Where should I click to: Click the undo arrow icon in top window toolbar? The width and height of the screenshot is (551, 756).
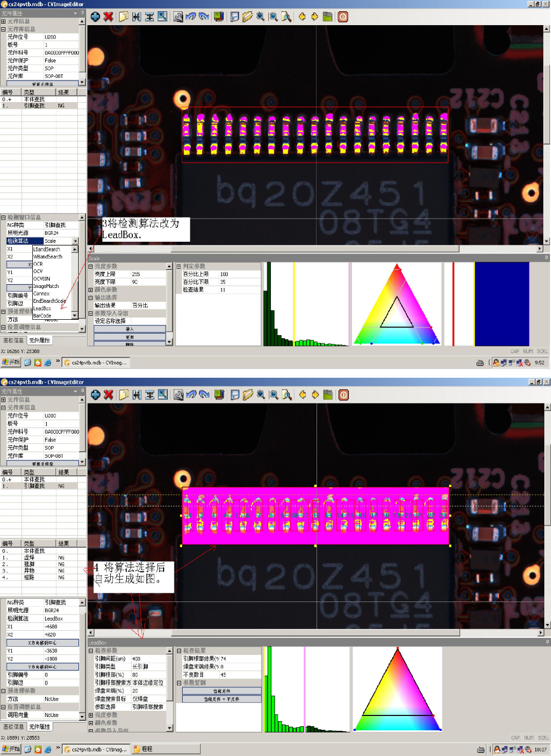pyautogui.click(x=191, y=16)
